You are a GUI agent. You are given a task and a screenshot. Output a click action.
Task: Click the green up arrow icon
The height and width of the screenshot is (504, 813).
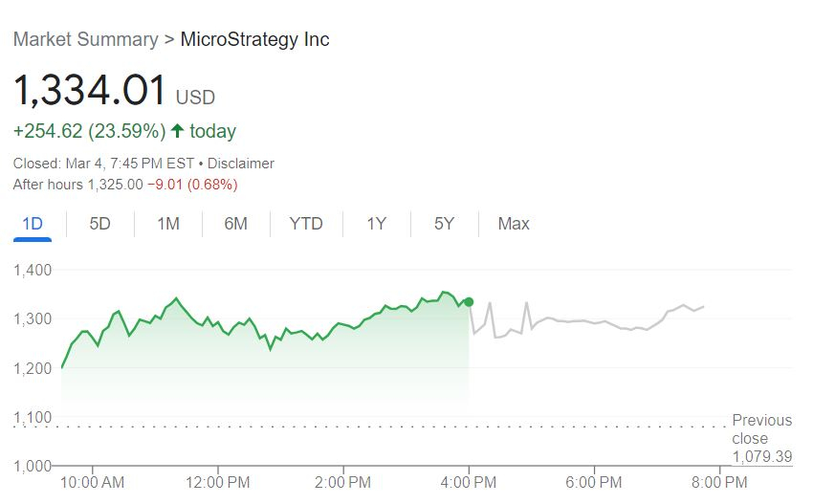click(x=177, y=130)
